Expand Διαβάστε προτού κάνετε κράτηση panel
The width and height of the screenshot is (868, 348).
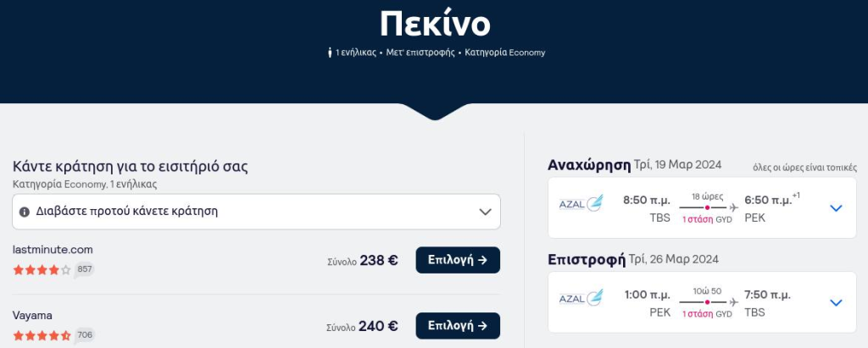click(x=256, y=212)
